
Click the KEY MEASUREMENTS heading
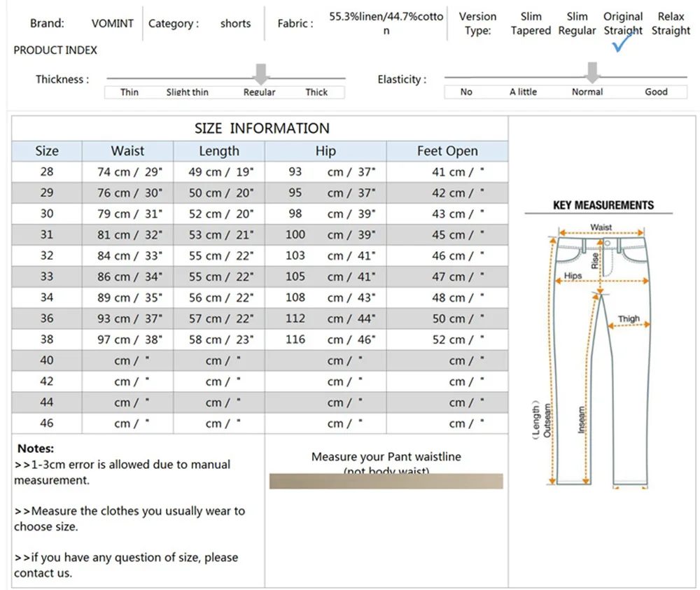tap(603, 205)
